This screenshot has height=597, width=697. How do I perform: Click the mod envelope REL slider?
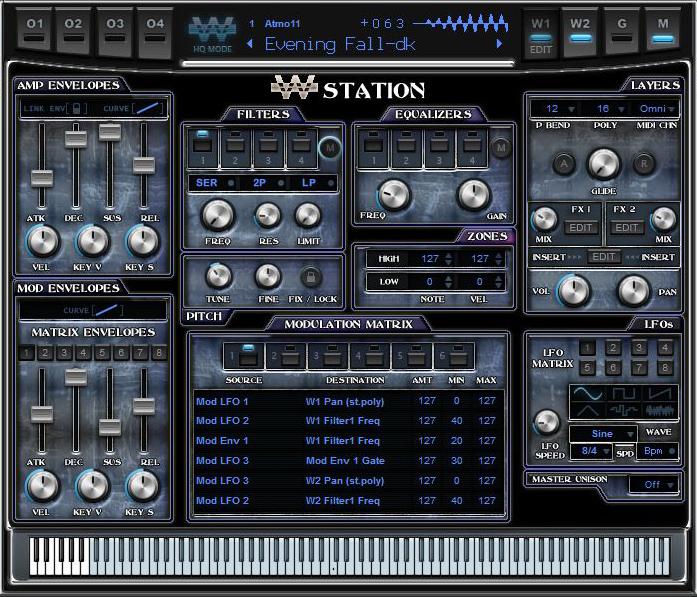[144, 406]
